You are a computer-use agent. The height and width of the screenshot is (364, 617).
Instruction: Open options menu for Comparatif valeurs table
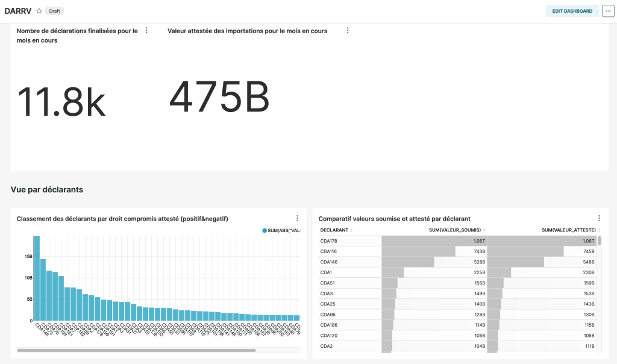599,218
